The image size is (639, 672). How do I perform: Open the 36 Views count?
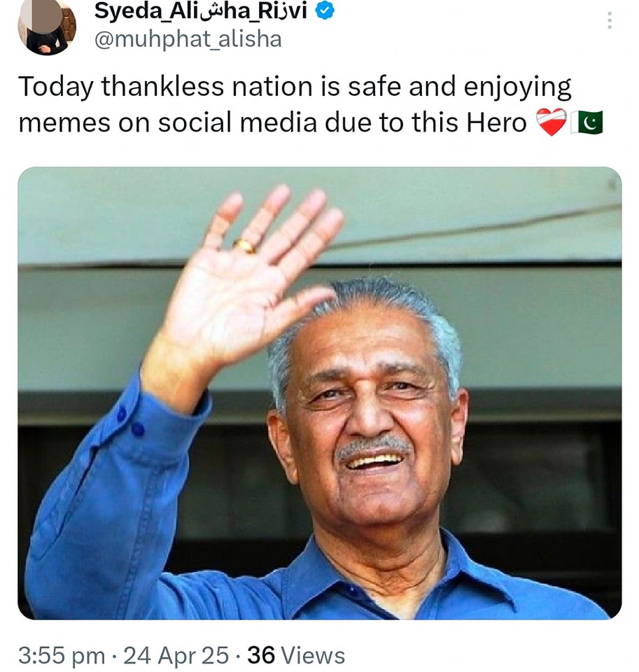[x=296, y=656]
